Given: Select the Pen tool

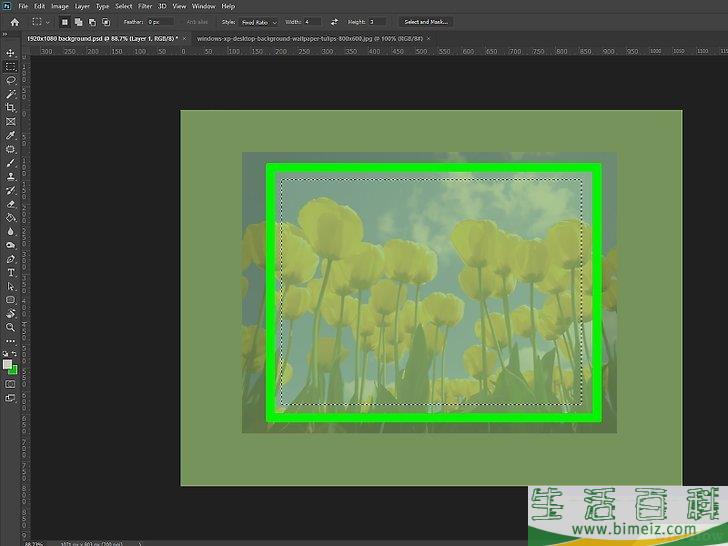Looking at the screenshot, I should click(x=11, y=259).
